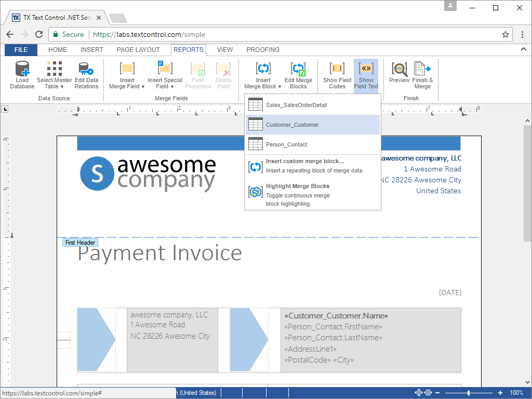Click the disabled Field Properties icon
Screen dimensions: 532x399
pos(198,69)
